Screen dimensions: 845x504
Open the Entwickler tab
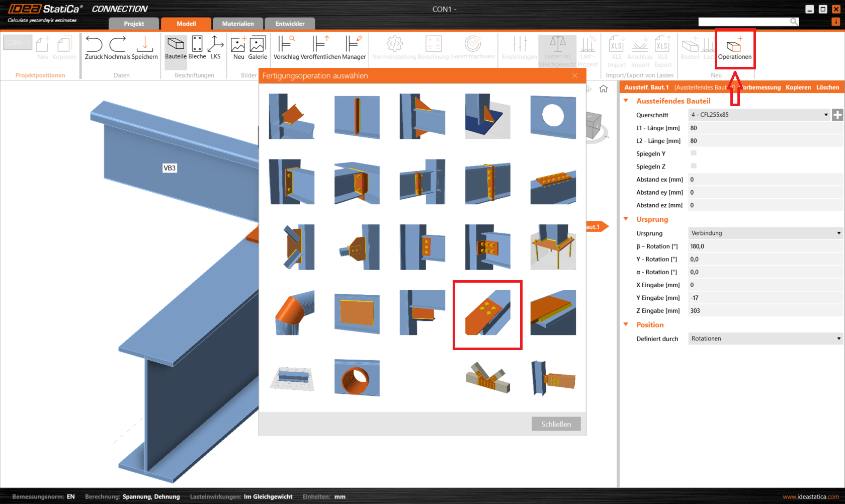click(x=290, y=24)
